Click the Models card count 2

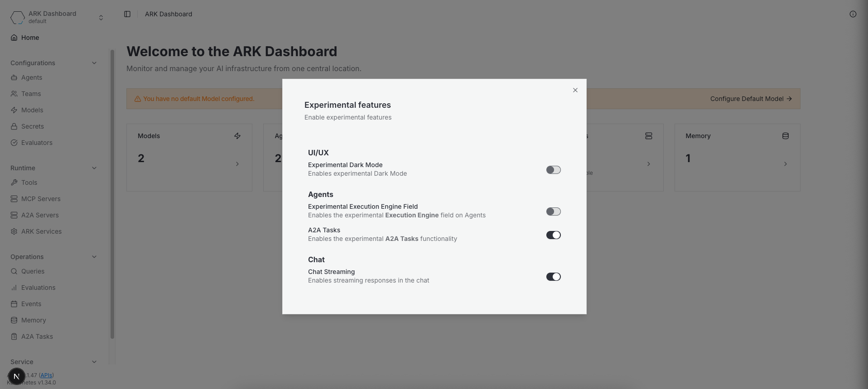pos(141,158)
